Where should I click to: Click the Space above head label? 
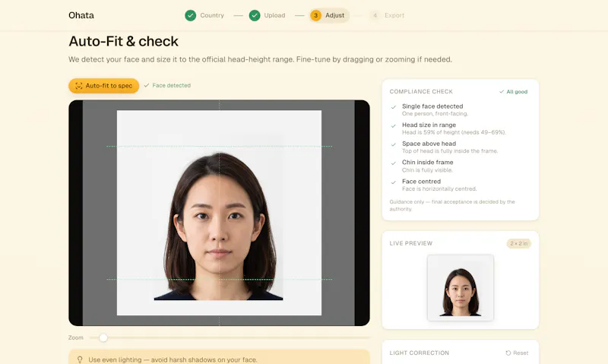pyautogui.click(x=429, y=144)
